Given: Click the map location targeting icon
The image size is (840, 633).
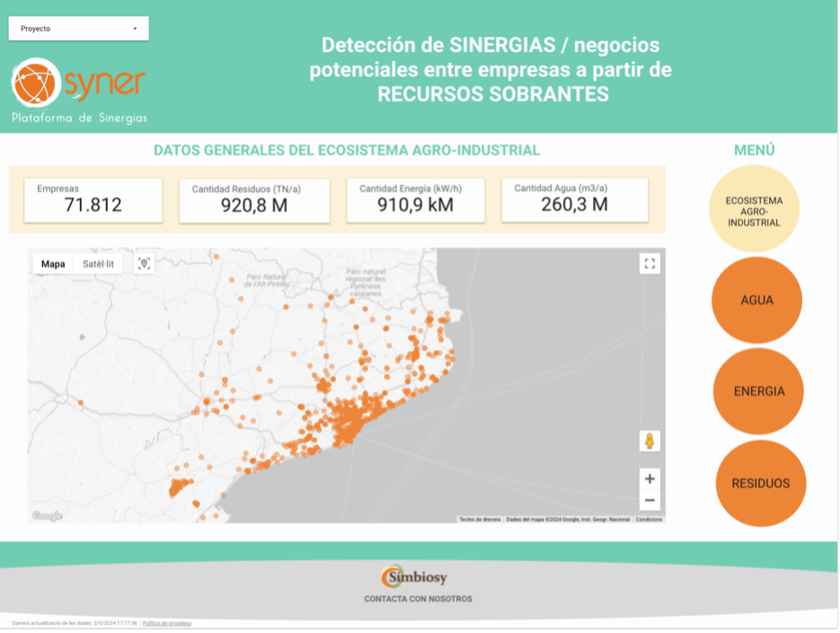Looking at the screenshot, I should point(142,262).
